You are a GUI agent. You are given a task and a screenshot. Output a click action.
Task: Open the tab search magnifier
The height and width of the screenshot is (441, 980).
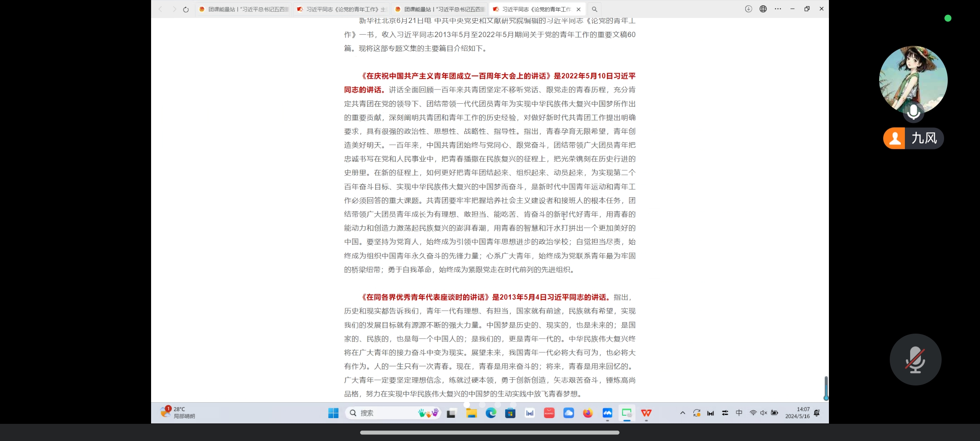pyautogui.click(x=595, y=9)
